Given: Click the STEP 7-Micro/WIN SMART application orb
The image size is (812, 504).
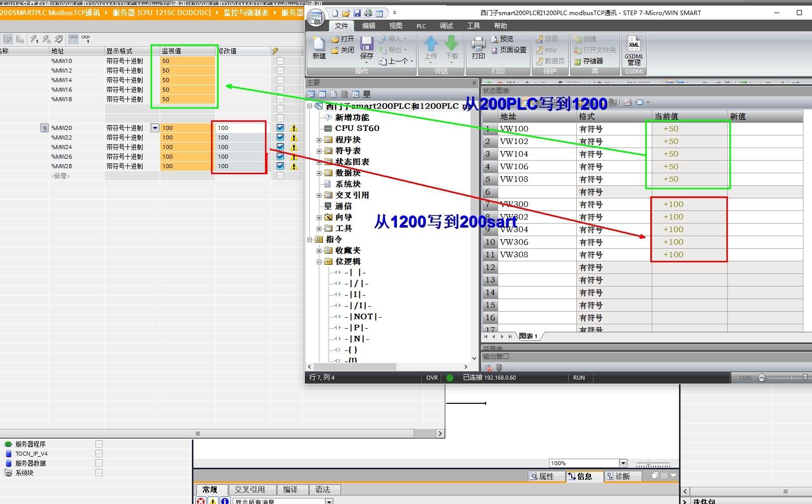Looking at the screenshot, I should tap(316, 19).
